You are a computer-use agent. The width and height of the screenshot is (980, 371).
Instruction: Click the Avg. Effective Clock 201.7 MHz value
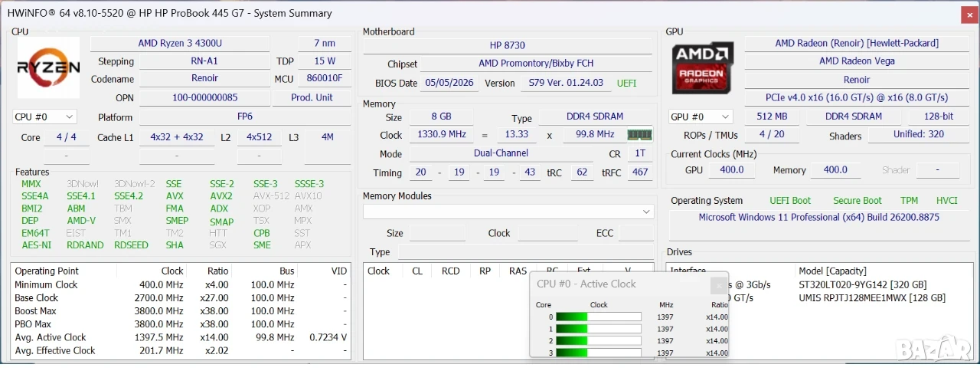point(164,350)
